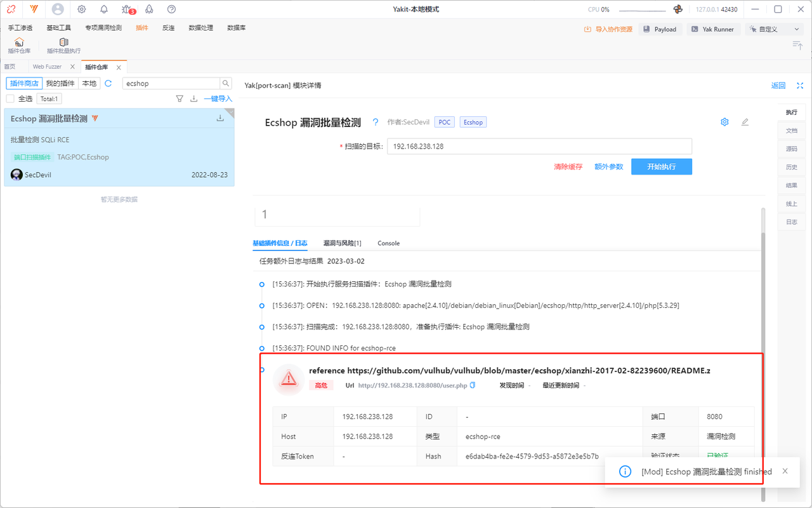Expand the 自定义 dropdown
The height and width of the screenshot is (508, 812).
pos(775,29)
